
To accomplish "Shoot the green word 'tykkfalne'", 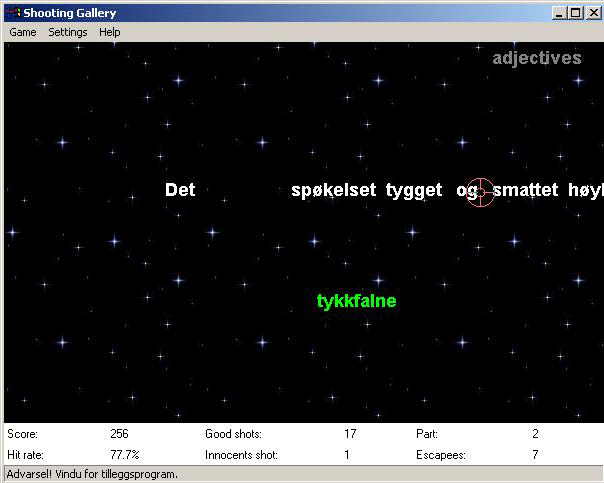I will 356,301.
